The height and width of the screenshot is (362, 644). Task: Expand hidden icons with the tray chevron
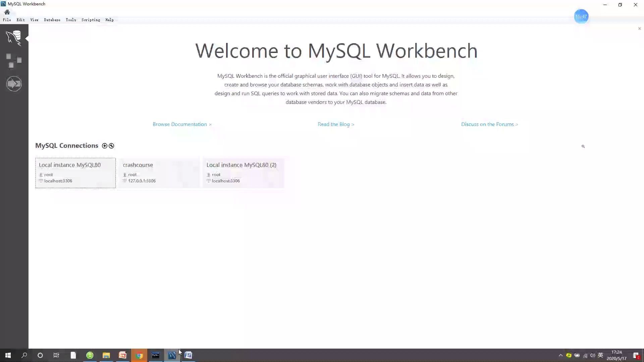[560, 356]
